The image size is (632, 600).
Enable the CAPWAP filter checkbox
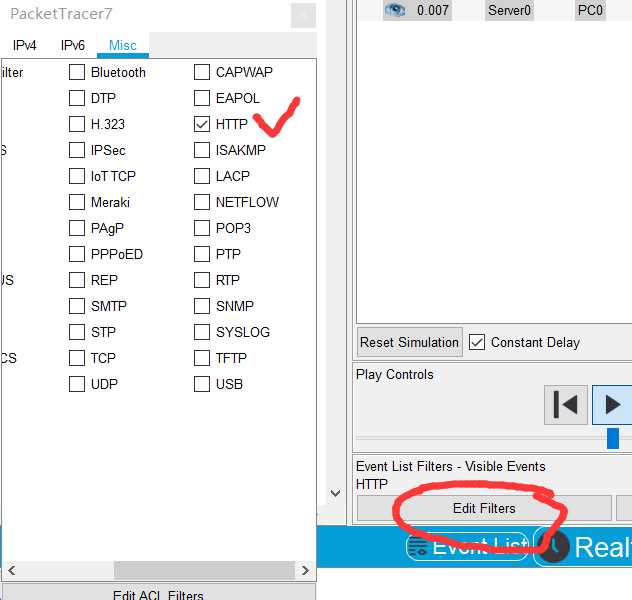202,72
